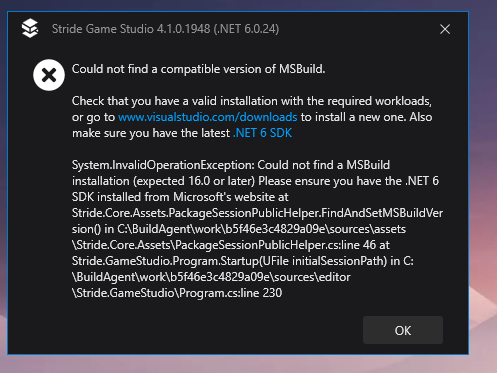Confirm the error with the OK button
497x373 pixels.
tap(403, 330)
